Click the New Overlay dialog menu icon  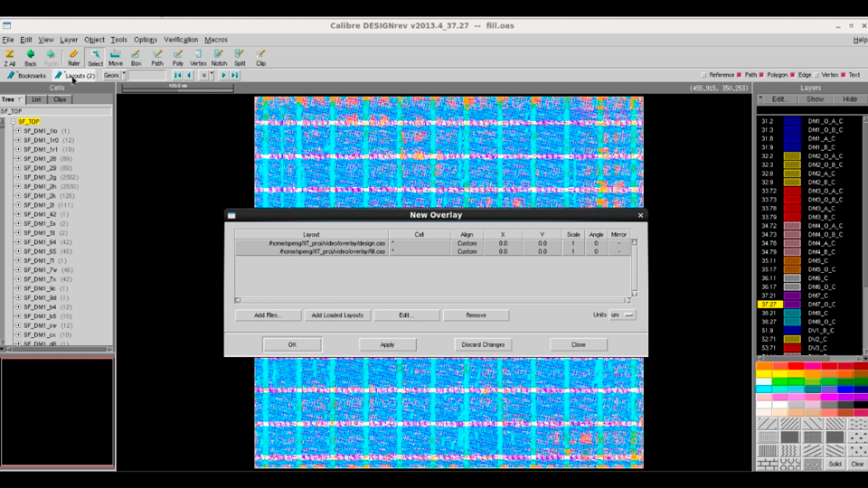coord(231,215)
